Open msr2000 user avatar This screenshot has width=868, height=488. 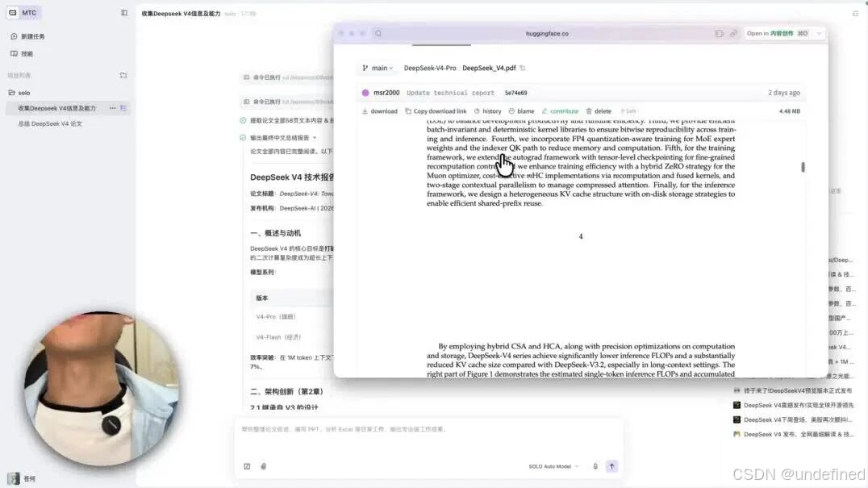pos(365,93)
